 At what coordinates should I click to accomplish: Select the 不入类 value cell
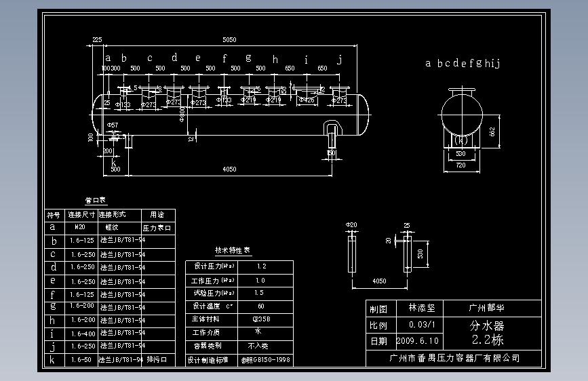pos(258,346)
